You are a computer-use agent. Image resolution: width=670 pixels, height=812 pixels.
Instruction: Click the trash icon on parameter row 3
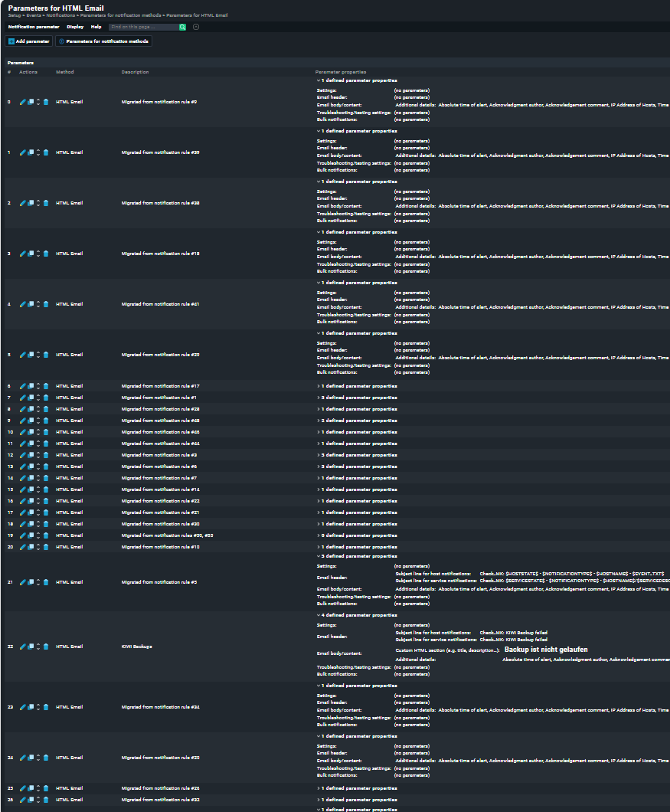pyautogui.click(x=46, y=254)
